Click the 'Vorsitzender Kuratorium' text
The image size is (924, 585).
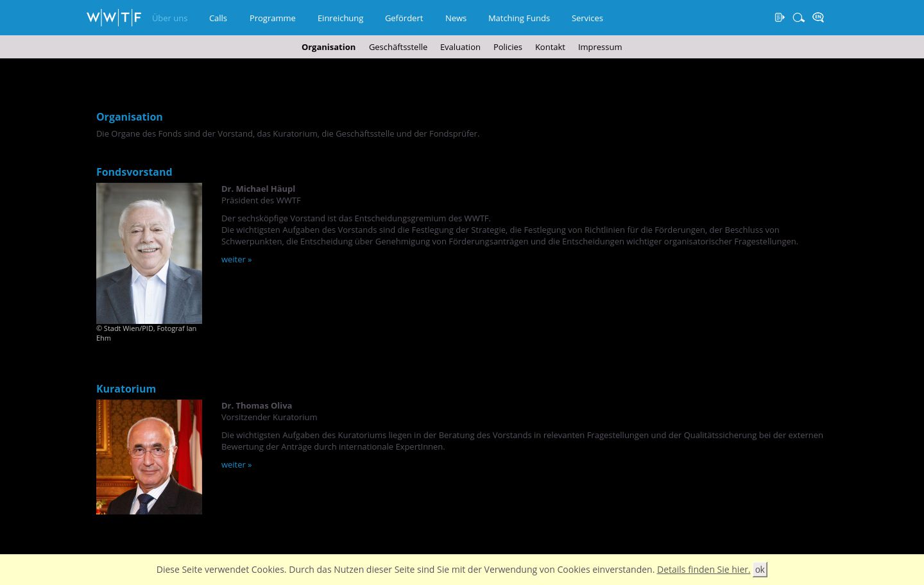point(269,417)
